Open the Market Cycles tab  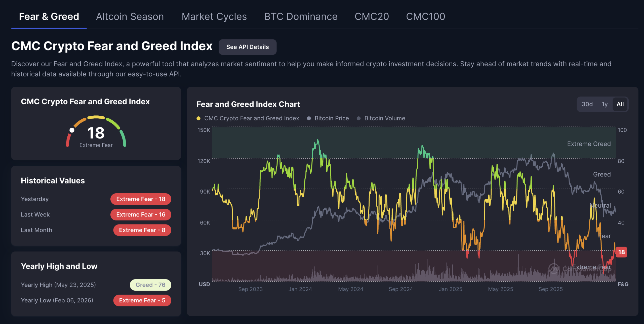click(214, 17)
